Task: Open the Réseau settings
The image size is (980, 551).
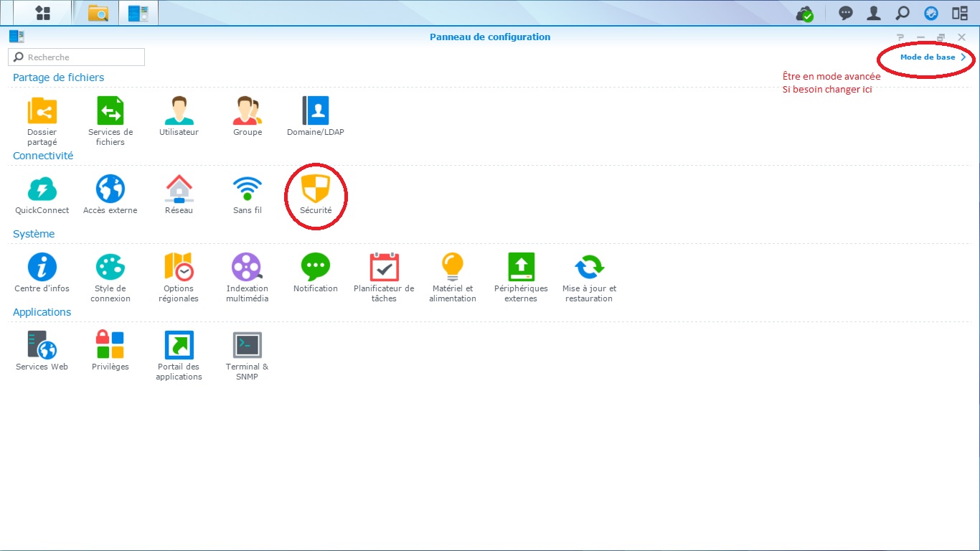Action: 179,194
